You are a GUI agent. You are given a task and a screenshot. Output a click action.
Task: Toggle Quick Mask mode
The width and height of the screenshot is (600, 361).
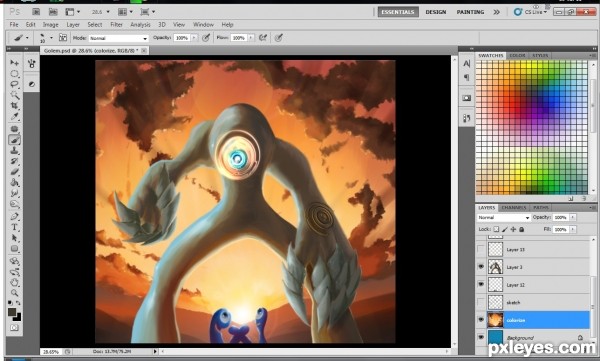point(15,328)
